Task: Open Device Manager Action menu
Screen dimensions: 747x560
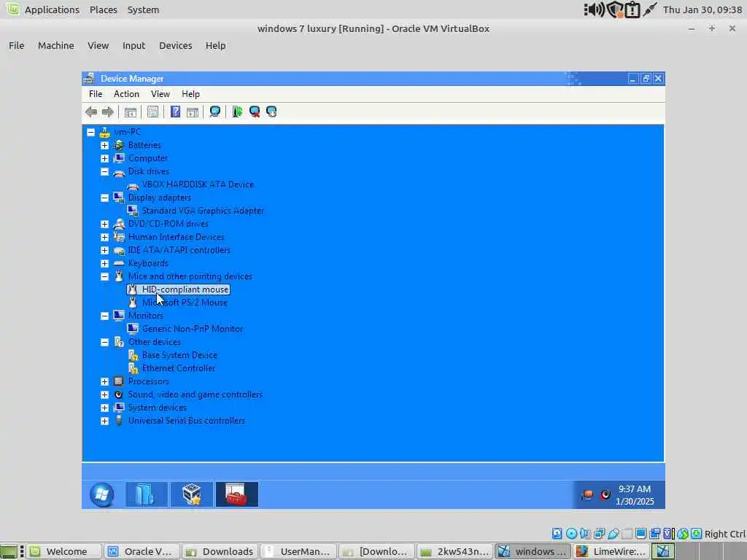Action: [126, 94]
